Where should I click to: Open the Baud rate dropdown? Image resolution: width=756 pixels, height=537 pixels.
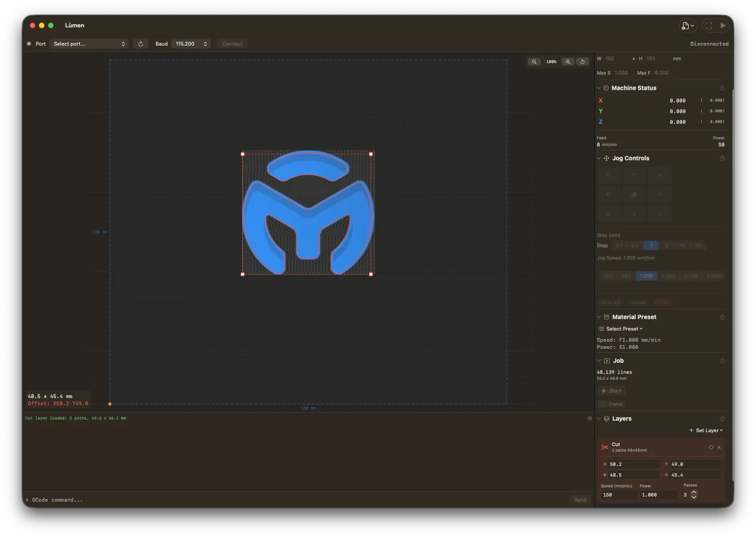(191, 44)
